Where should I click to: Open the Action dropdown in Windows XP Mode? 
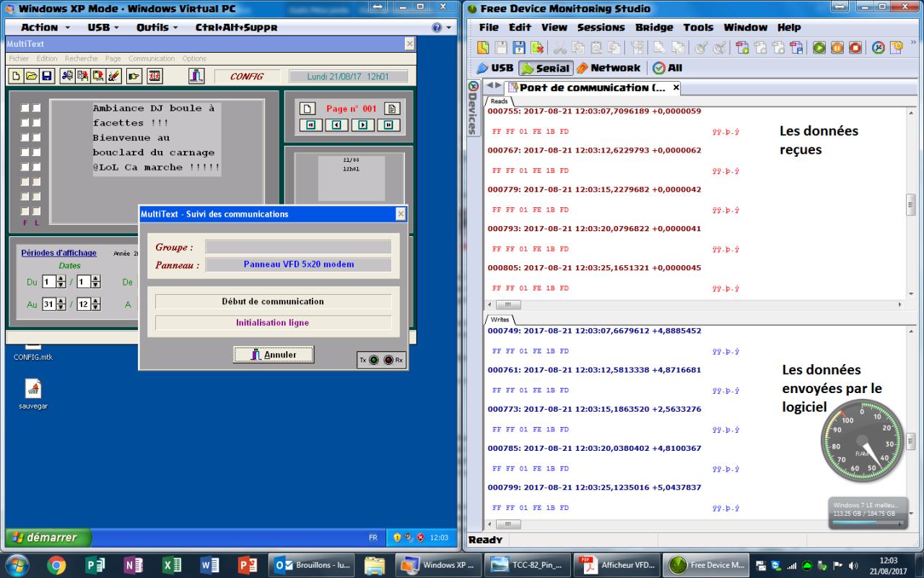[x=45, y=27]
